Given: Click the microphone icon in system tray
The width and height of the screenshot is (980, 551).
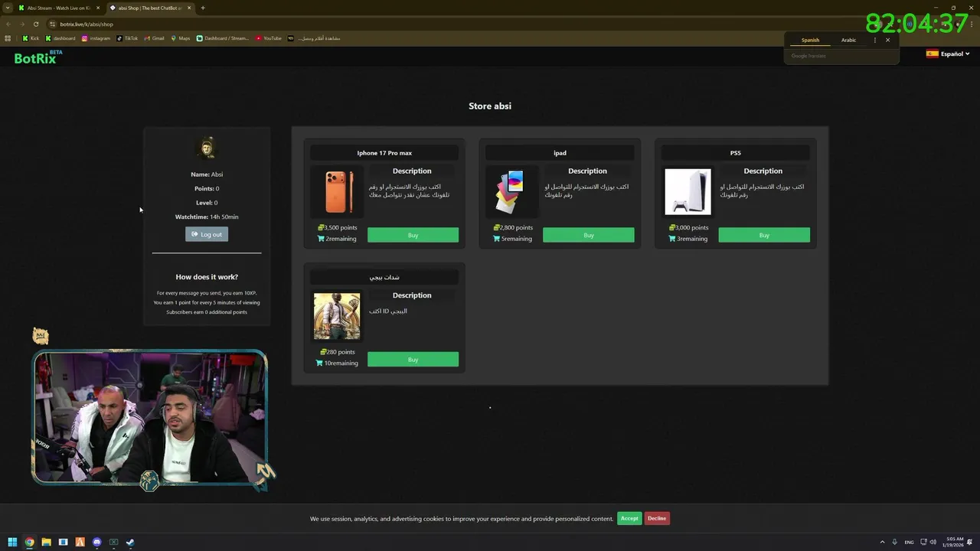Looking at the screenshot, I should [x=894, y=542].
